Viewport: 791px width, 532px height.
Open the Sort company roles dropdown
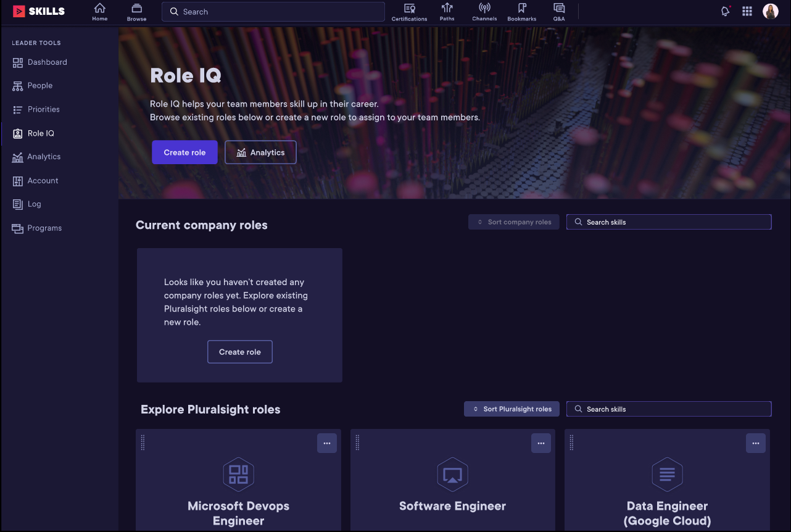(514, 222)
